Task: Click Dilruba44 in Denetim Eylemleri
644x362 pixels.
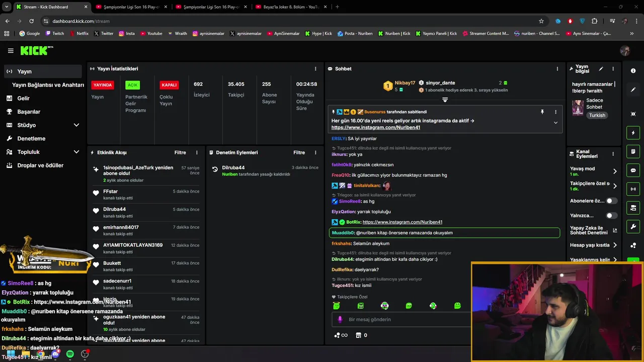Action: (233, 168)
